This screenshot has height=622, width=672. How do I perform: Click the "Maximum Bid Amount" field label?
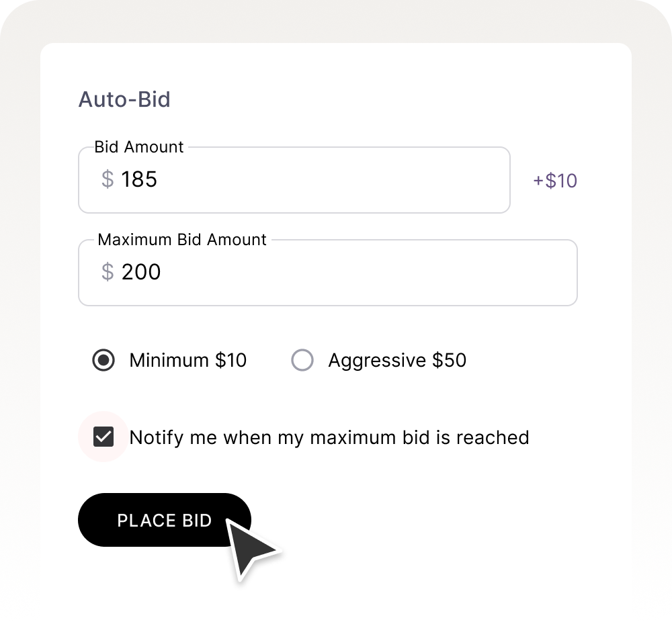[x=182, y=240]
